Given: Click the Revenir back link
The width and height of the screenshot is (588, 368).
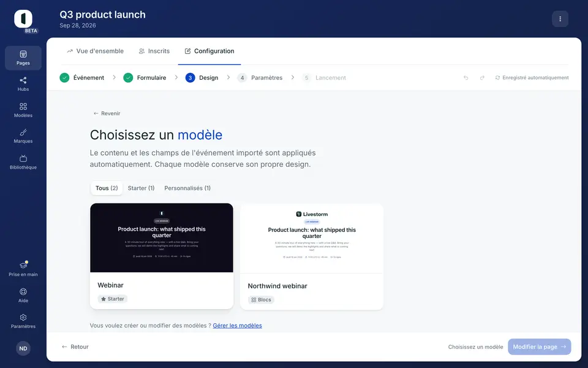Looking at the screenshot, I should (x=107, y=113).
